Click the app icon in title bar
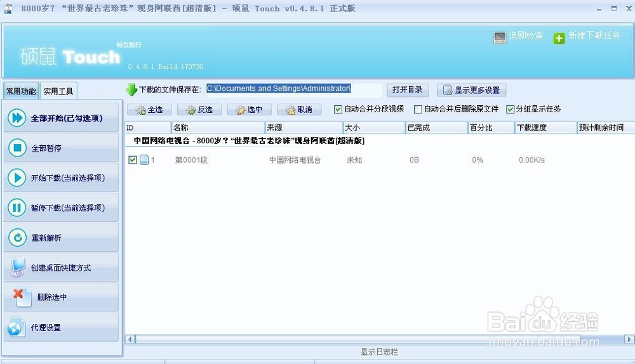 click(8, 8)
